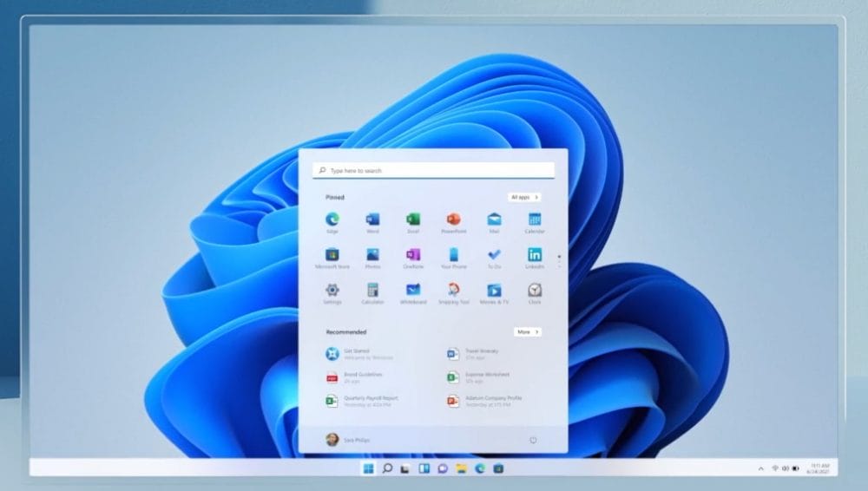Launch Chat from the taskbar
Screen dimensions: 868x491
443,468
